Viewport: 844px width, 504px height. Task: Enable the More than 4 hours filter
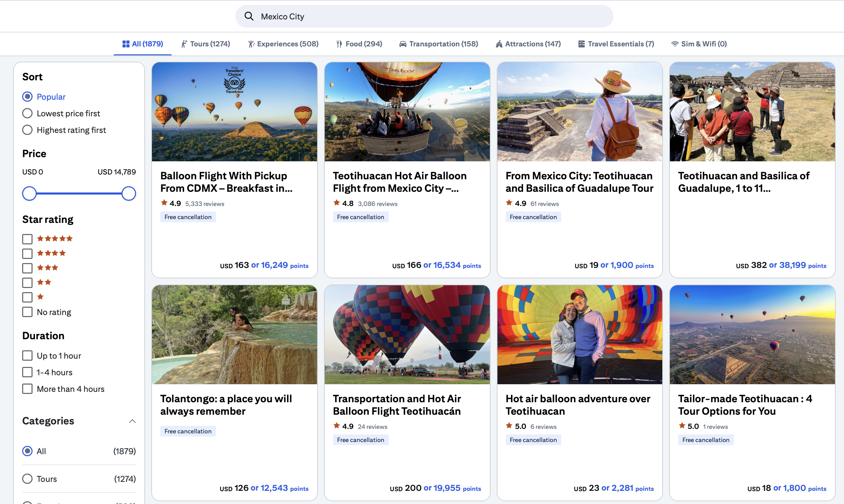pyautogui.click(x=27, y=389)
